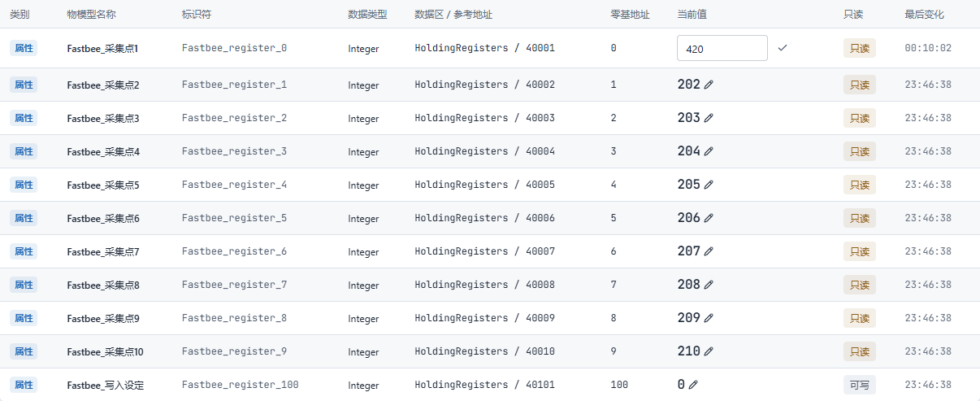Image resolution: width=980 pixels, height=401 pixels.
Task: Edit value 210 using its pencil icon
Action: point(709,351)
